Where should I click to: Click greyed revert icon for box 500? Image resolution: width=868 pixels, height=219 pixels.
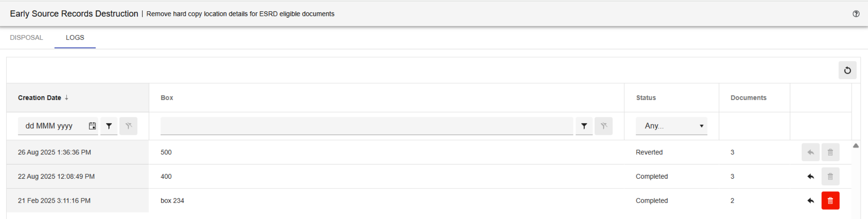pos(811,152)
